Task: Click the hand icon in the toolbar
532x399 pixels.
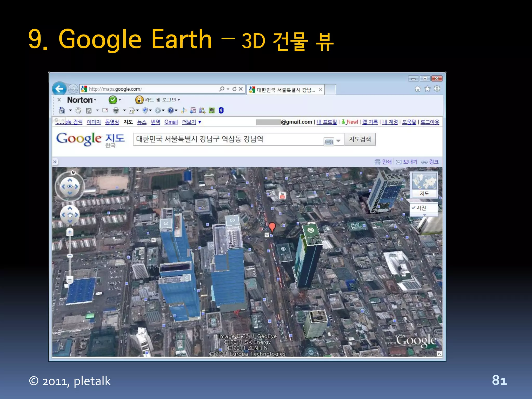Action: (x=78, y=111)
